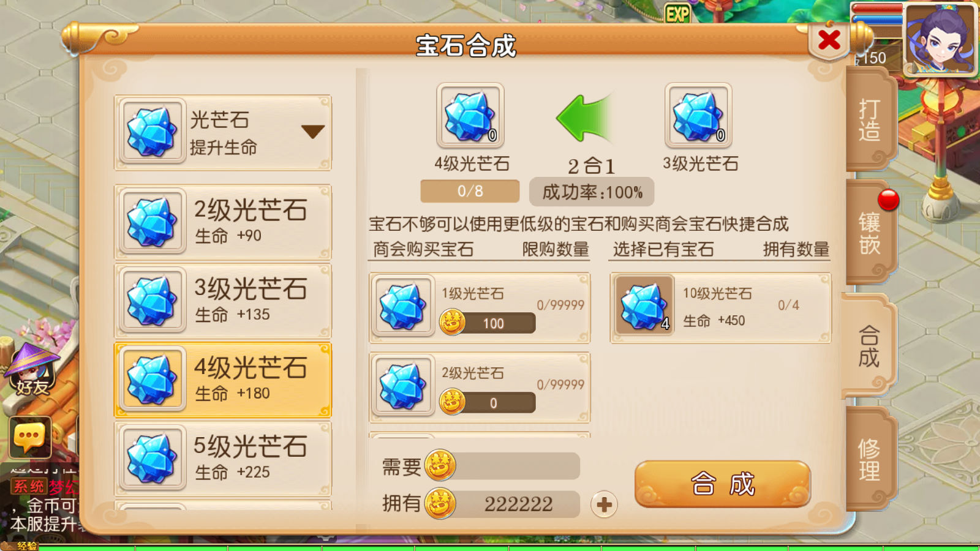Click the 1级光芒石 shop gem icon
The height and width of the screenshot is (551, 980).
(402, 305)
